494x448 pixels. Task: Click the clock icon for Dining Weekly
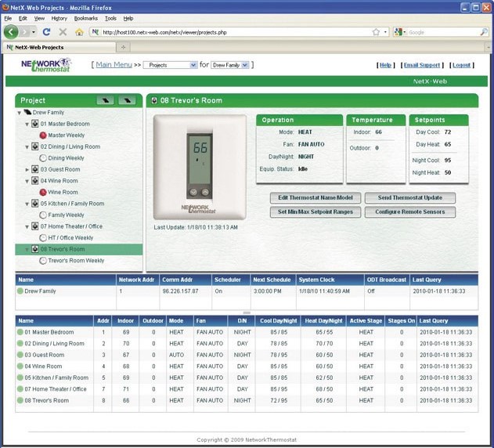pyautogui.click(x=43, y=158)
